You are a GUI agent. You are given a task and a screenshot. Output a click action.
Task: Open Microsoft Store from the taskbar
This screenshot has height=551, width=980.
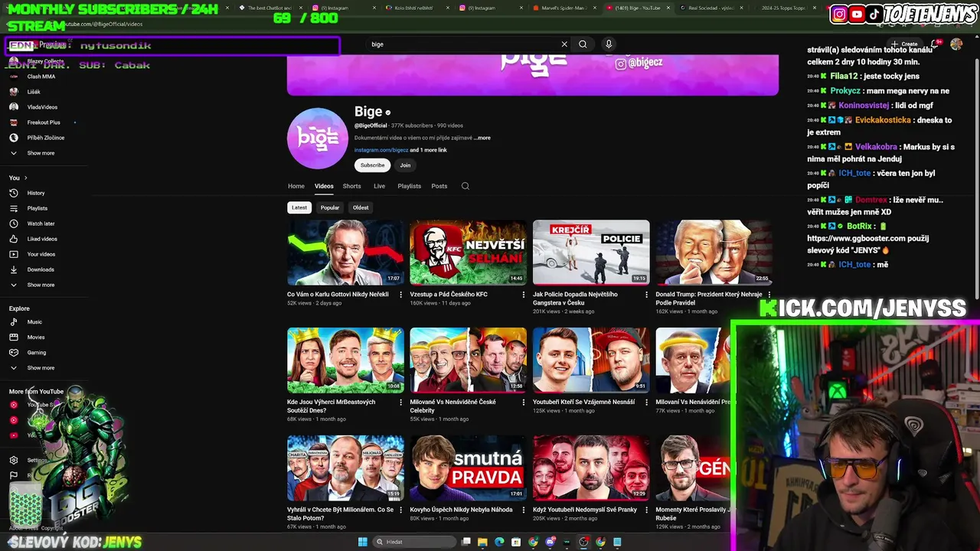pyautogui.click(x=516, y=542)
